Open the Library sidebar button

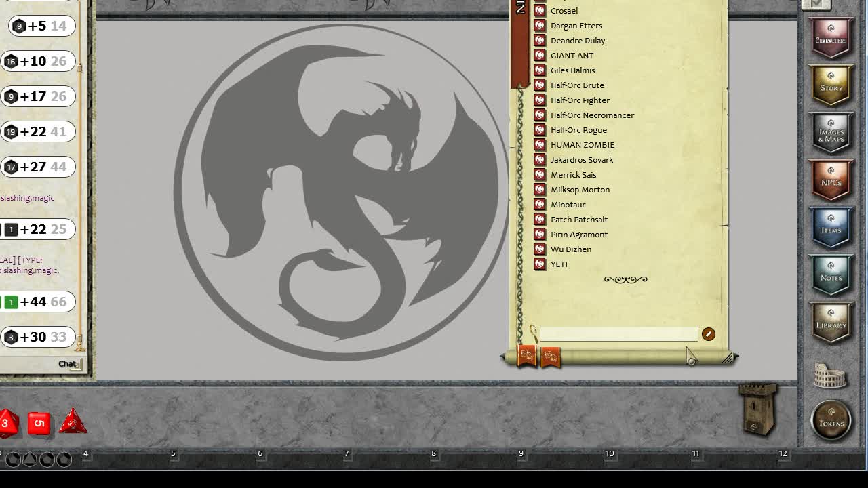[x=831, y=321]
